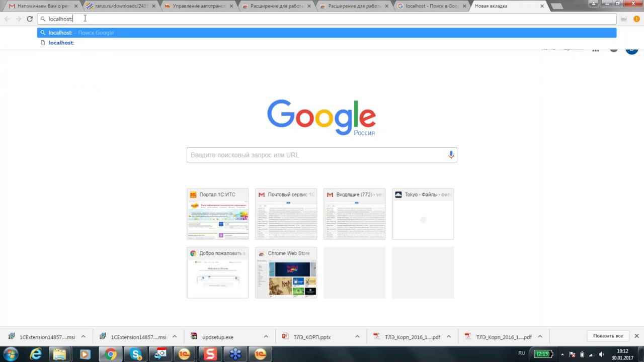
Task: Launch Internet Explorer from the taskbar
Action: click(36, 354)
